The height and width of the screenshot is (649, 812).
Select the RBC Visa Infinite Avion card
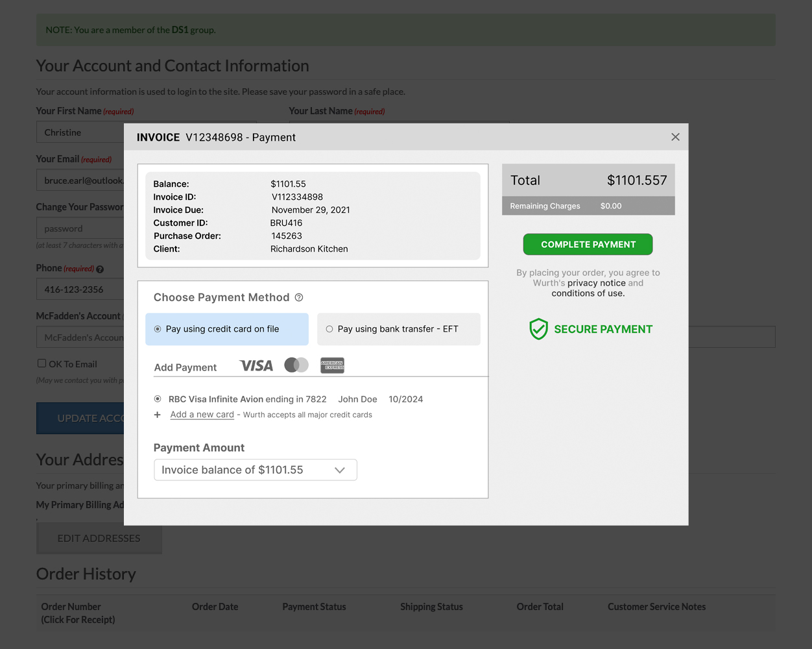point(158,399)
